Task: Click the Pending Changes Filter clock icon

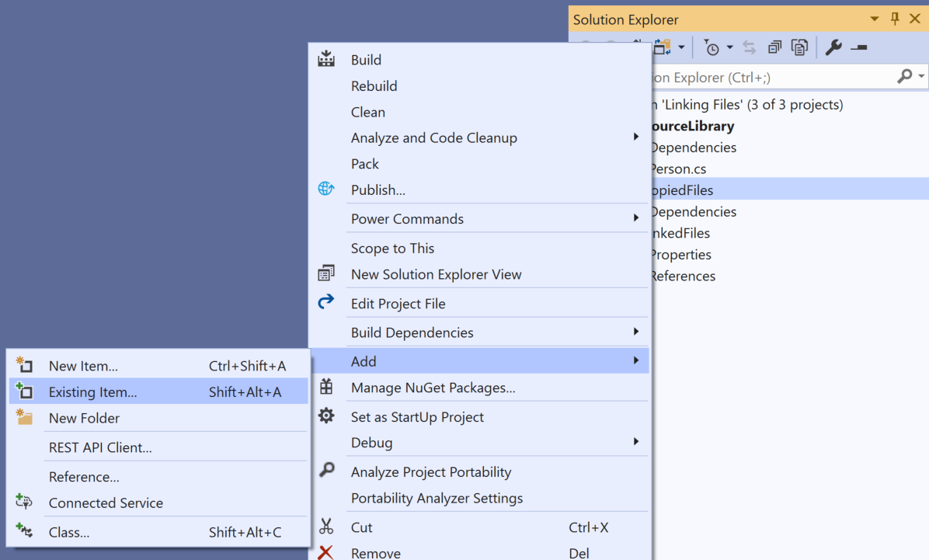Action: tap(712, 48)
